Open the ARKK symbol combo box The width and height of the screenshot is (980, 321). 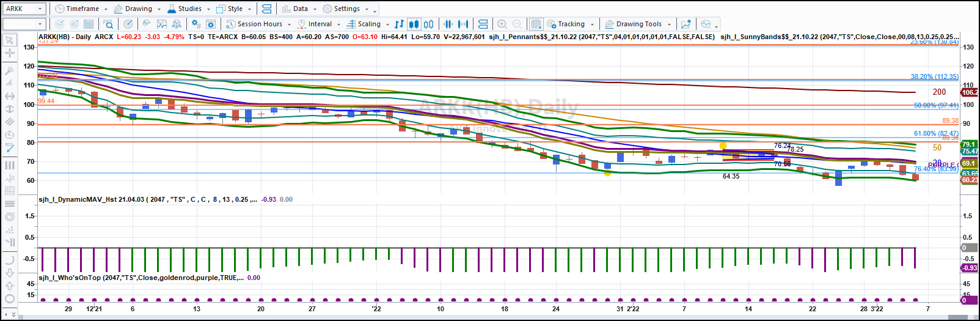pos(24,9)
